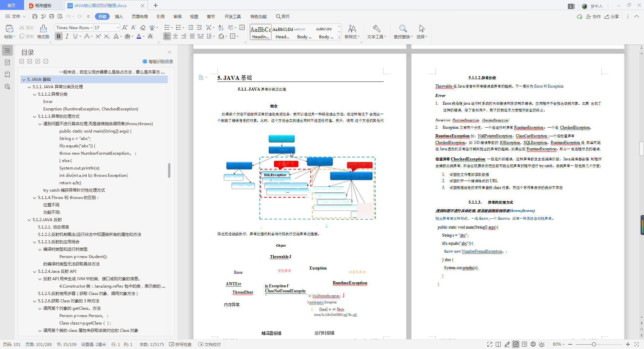Click the text highlight color button
The image size is (644, 349).
click(x=127, y=36)
